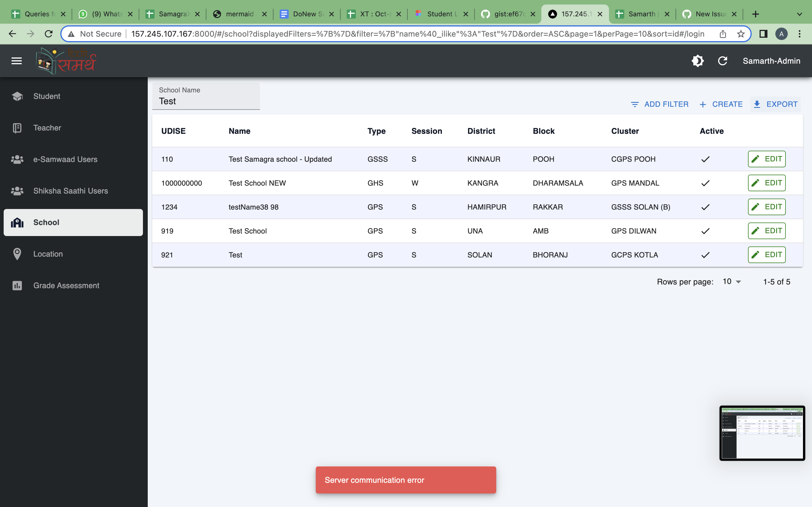
Task: Edit the Test School NEW row
Action: pyautogui.click(x=767, y=183)
